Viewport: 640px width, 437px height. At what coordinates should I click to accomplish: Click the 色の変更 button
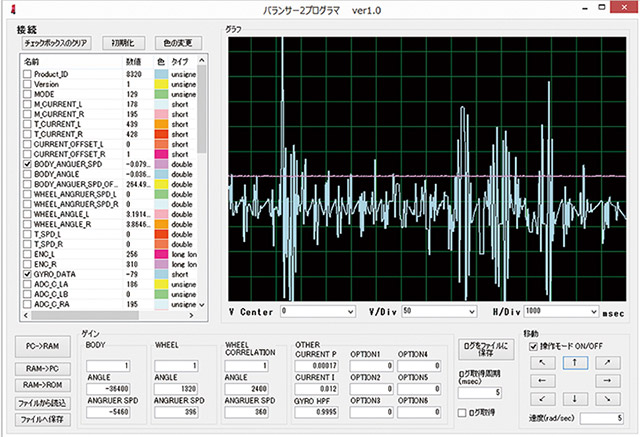178,43
